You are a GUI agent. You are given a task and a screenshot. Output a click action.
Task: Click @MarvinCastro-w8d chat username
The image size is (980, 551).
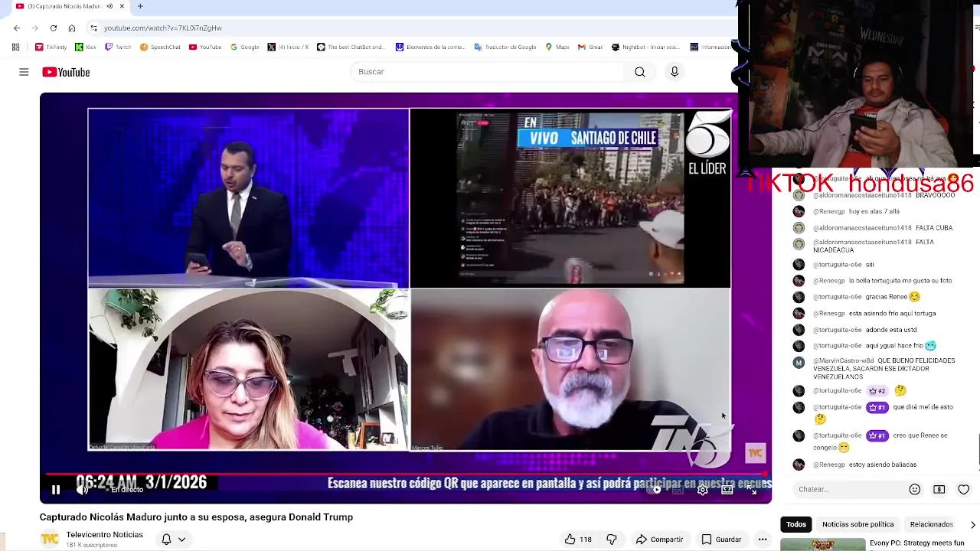pos(844,360)
